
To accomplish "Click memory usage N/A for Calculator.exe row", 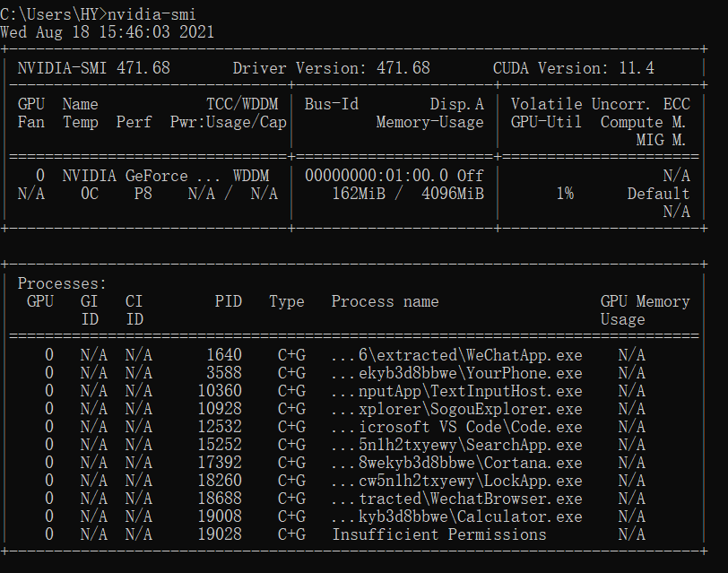I will [631, 517].
